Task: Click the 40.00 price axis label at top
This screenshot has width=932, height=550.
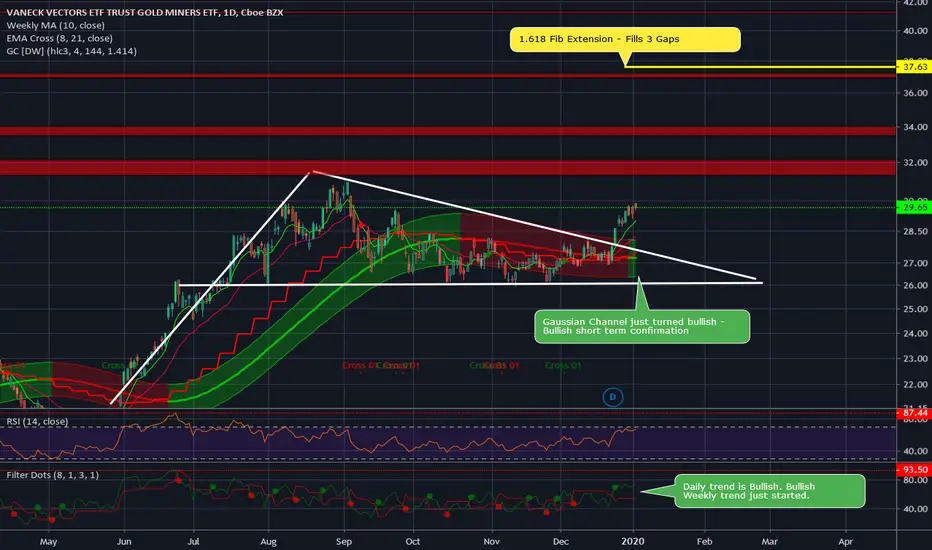Action: click(x=915, y=31)
